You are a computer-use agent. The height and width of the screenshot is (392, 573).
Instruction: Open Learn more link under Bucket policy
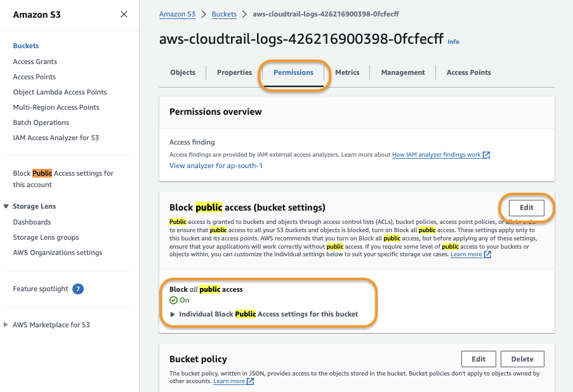(x=229, y=381)
